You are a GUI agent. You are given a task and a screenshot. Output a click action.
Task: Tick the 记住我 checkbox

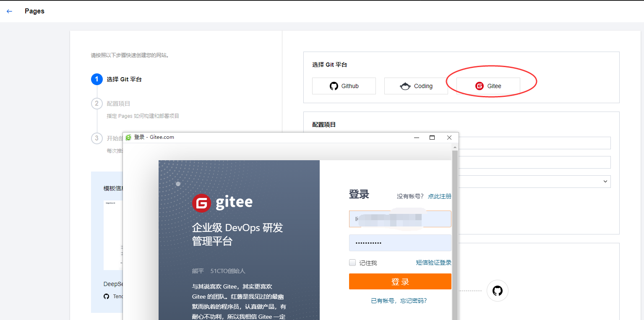(x=352, y=263)
